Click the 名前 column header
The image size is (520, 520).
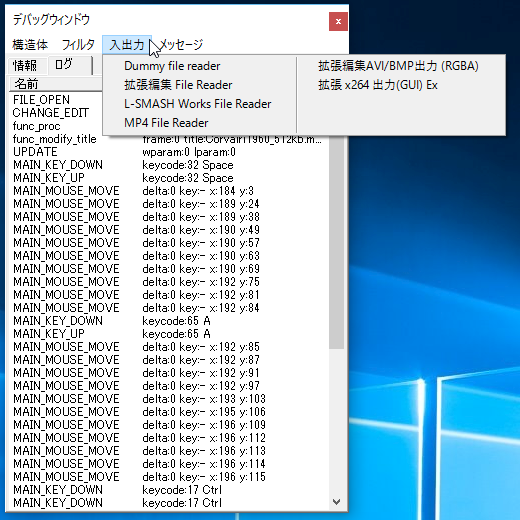[56, 84]
